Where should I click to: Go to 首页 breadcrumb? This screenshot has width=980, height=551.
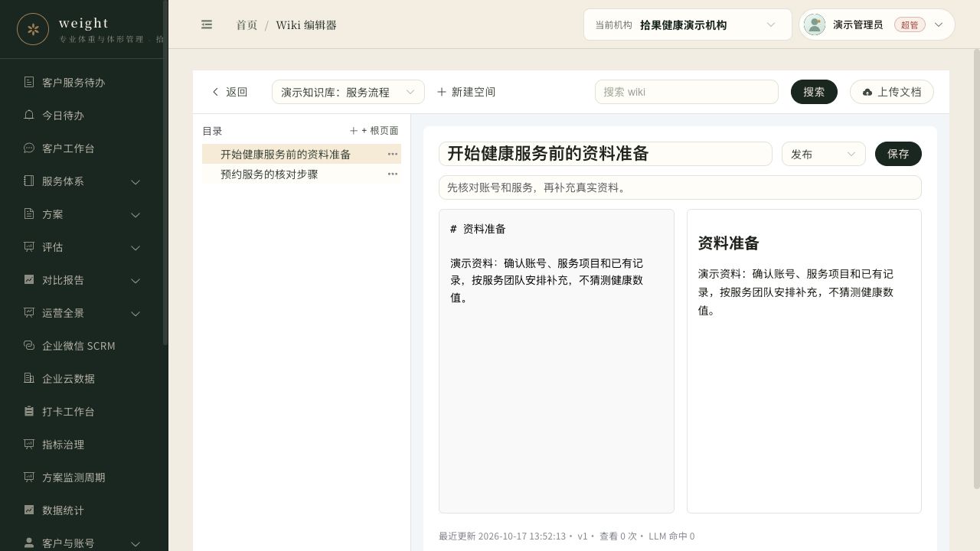(x=247, y=24)
